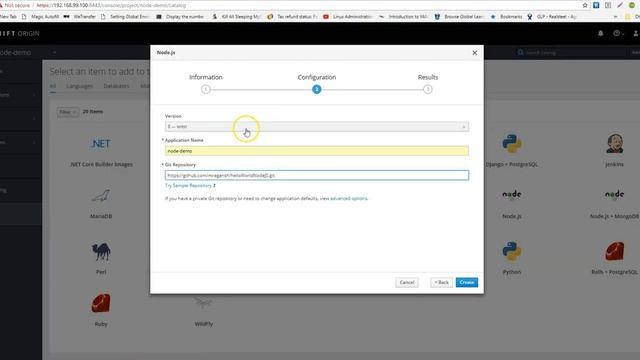Open the Linux Administration bookmark

[348, 17]
